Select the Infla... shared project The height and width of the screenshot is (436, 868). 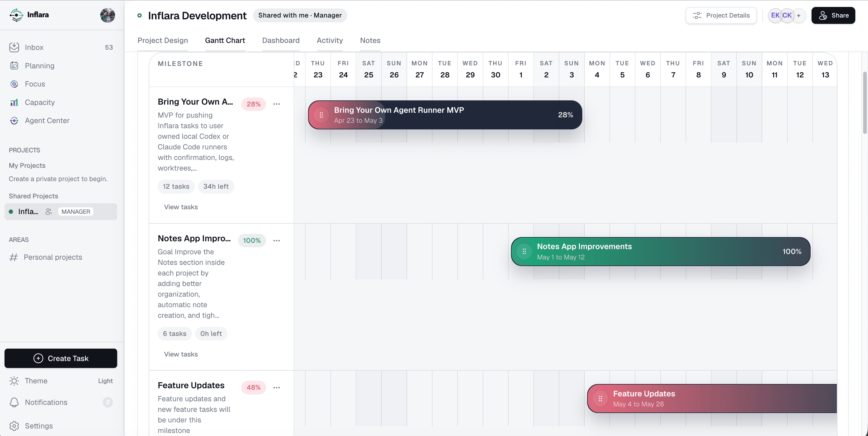[x=61, y=212]
